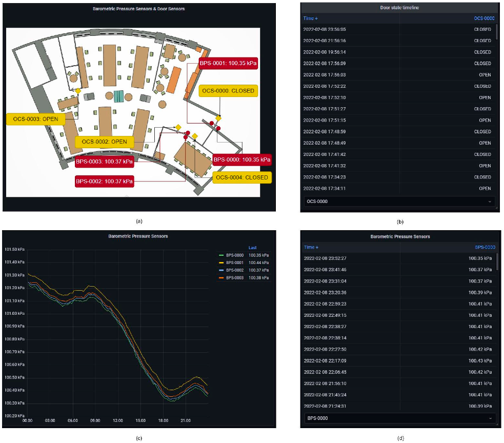The image size is (504, 443).
Task: Click BPS-0003 orange legend color swatch
Action: pyautogui.click(x=221, y=278)
